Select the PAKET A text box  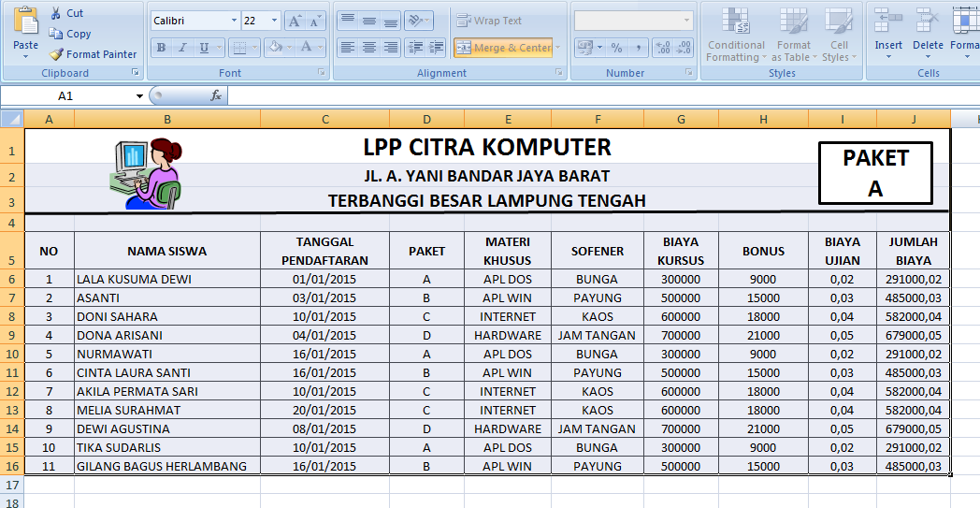tap(875, 173)
